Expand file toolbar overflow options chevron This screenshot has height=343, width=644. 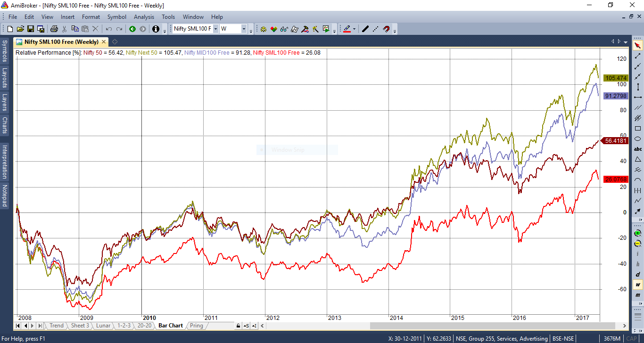click(165, 30)
